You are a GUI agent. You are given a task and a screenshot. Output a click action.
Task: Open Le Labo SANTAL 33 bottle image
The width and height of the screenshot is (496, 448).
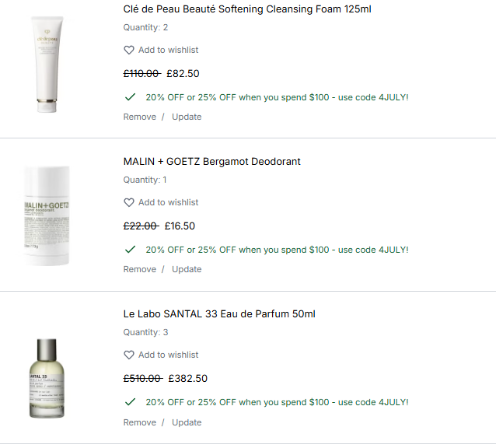pyautogui.click(x=47, y=379)
